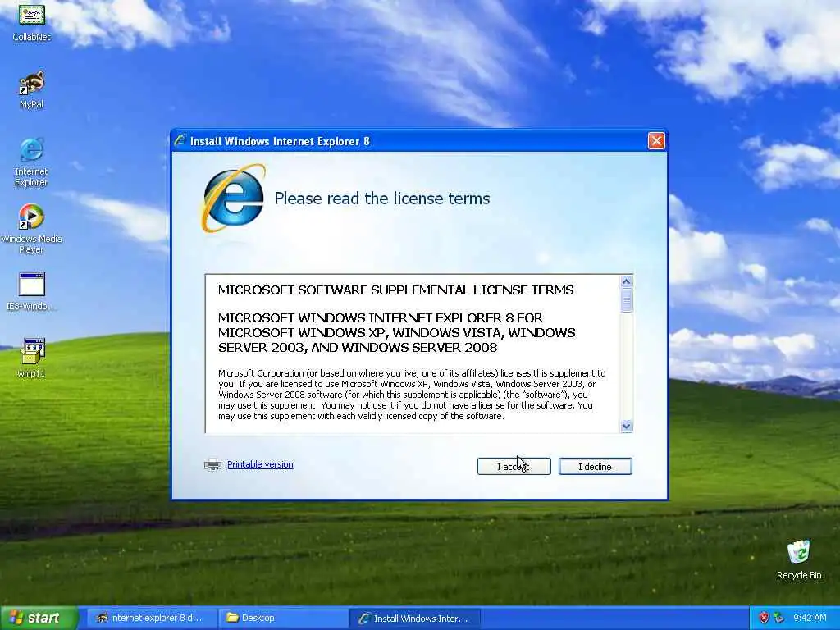This screenshot has height=630, width=840.
Task: Click the license text scrollbar thumb
Action: tap(626, 300)
